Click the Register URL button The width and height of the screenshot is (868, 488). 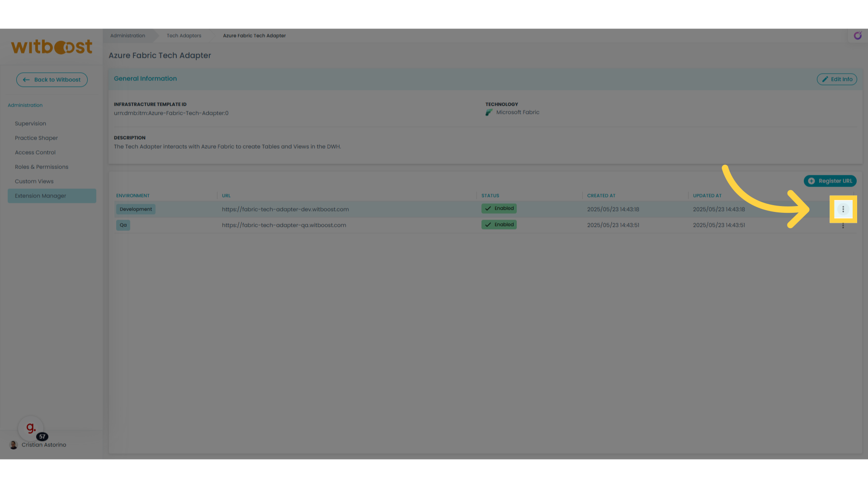830,181
